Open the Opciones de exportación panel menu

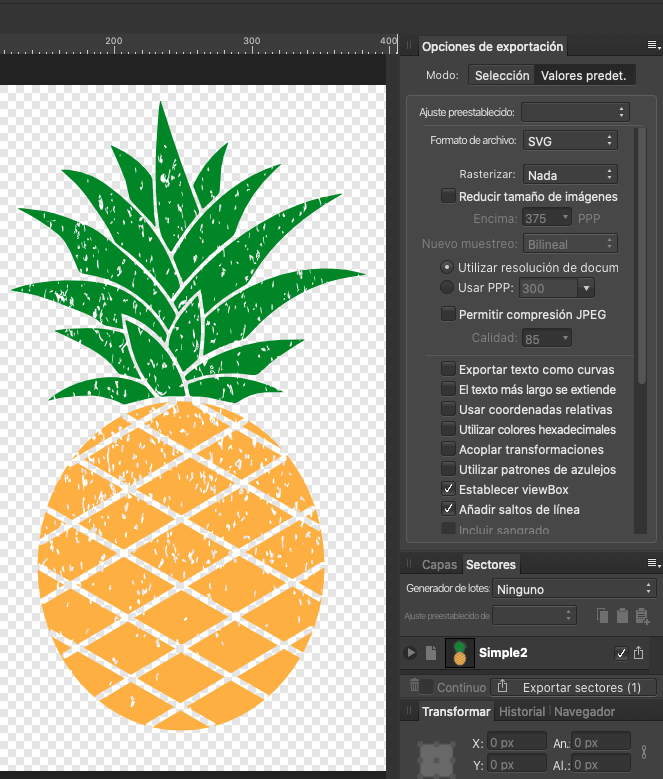click(x=654, y=45)
